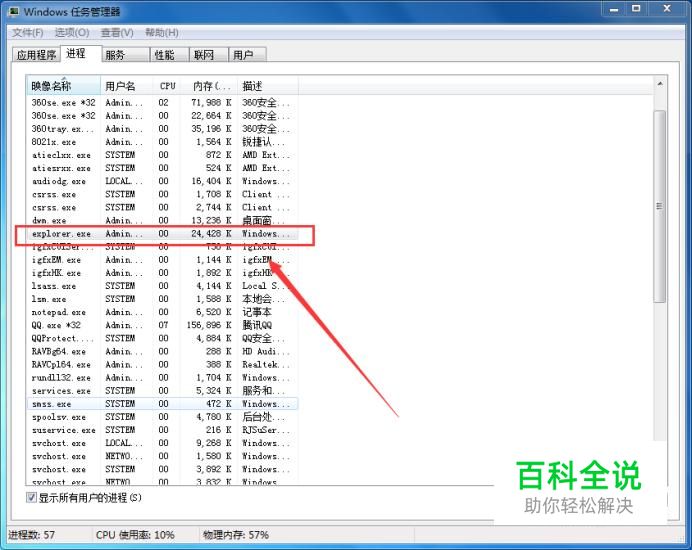
Task: Select the lsass.exe process row
Action: tap(162, 286)
